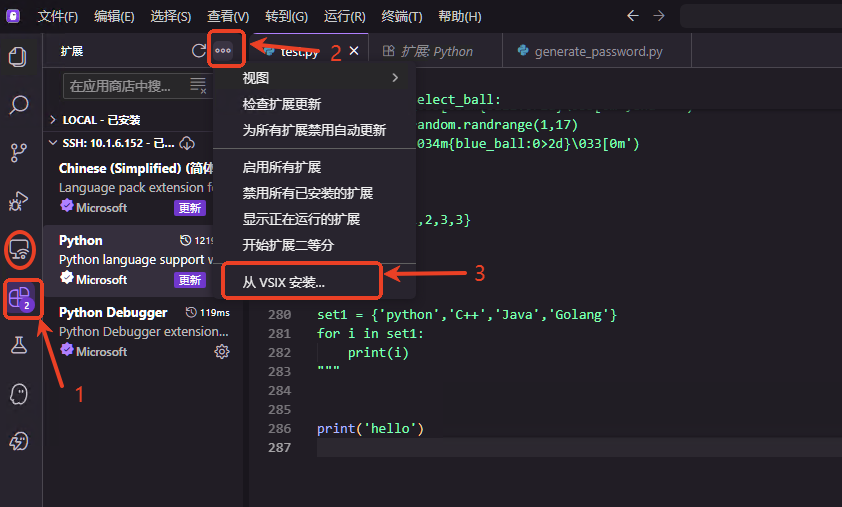
Task: Install local extensions in SSH cloud icon
Action: (187, 143)
